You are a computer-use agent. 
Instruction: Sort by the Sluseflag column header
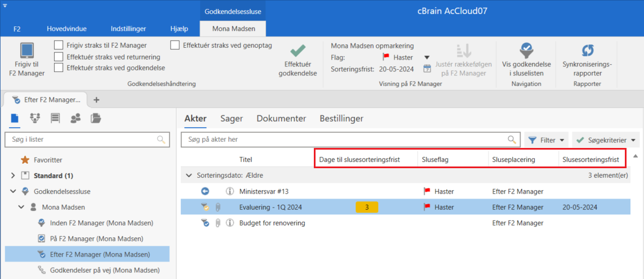click(435, 159)
